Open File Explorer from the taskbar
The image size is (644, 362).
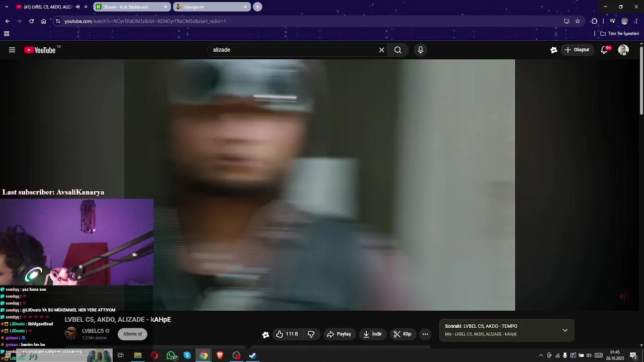(x=138, y=355)
